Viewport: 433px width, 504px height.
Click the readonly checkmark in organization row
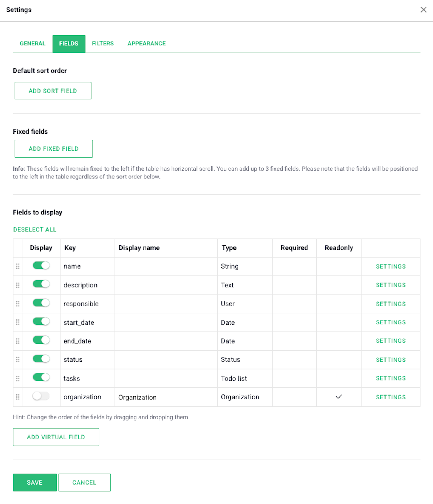[x=339, y=397]
